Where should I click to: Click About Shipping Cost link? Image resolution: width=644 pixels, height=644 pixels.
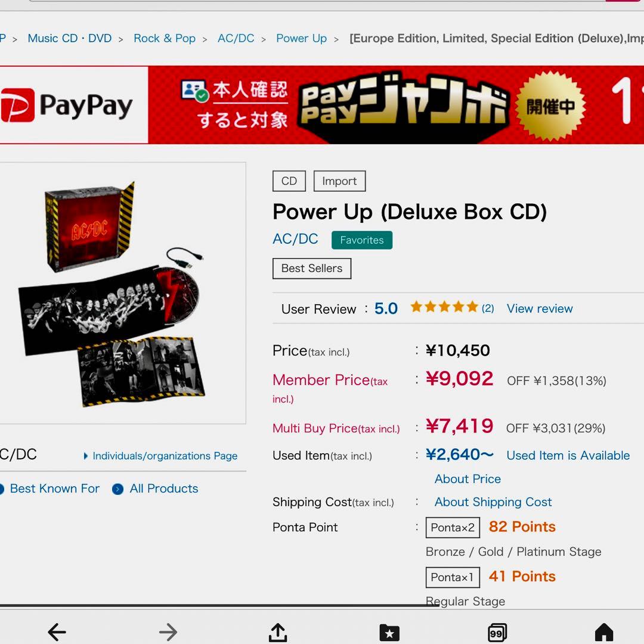pyautogui.click(x=493, y=502)
